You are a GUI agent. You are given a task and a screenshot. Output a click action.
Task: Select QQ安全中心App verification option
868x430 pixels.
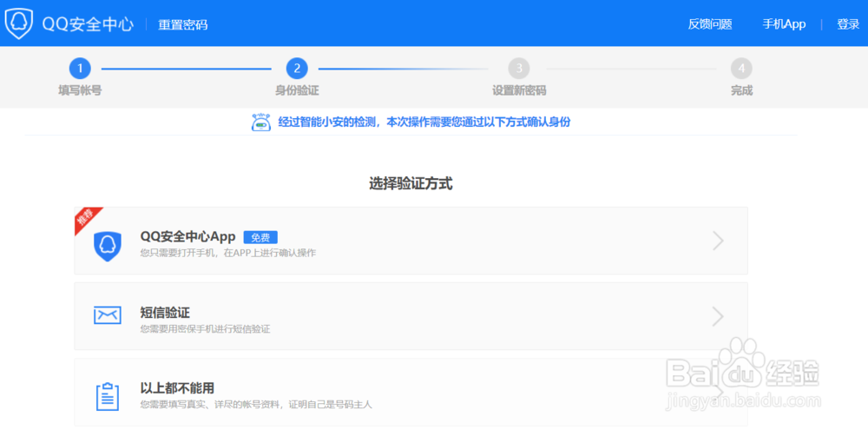411,241
